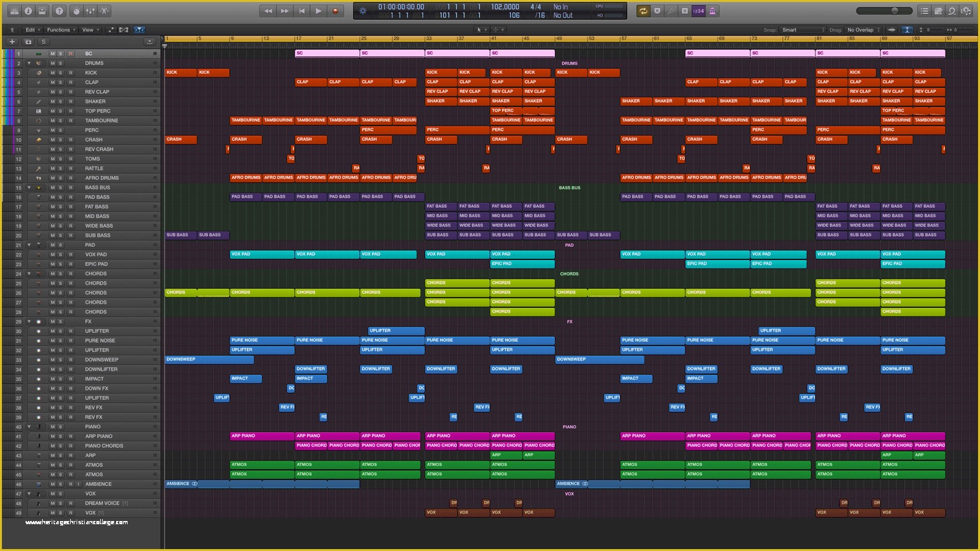This screenshot has width=980, height=551.
Task: Collapse the FX track stack
Action: [29, 321]
